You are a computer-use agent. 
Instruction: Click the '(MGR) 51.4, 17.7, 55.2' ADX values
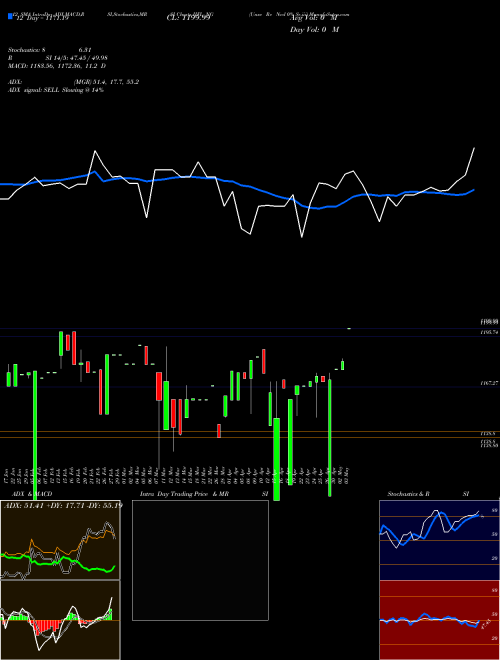click(x=106, y=82)
